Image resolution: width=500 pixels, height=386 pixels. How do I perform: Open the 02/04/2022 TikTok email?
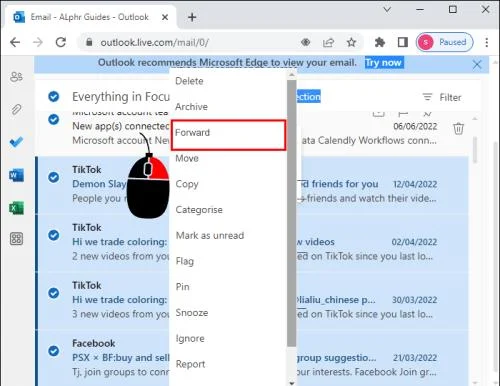click(x=252, y=242)
